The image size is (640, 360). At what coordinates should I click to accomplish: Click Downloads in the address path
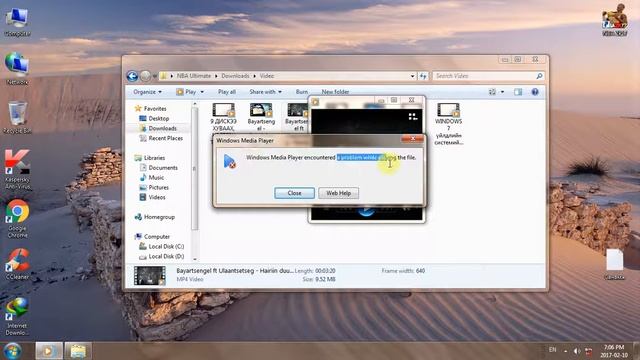pos(235,76)
